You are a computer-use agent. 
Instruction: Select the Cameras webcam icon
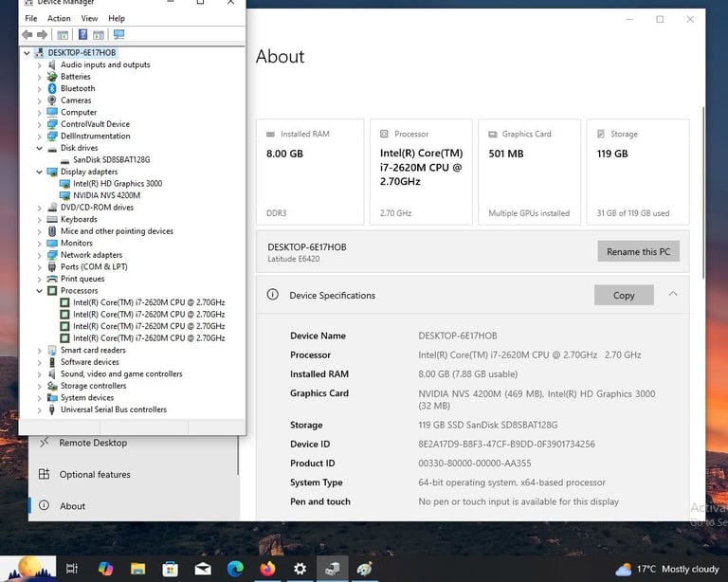[x=52, y=100]
